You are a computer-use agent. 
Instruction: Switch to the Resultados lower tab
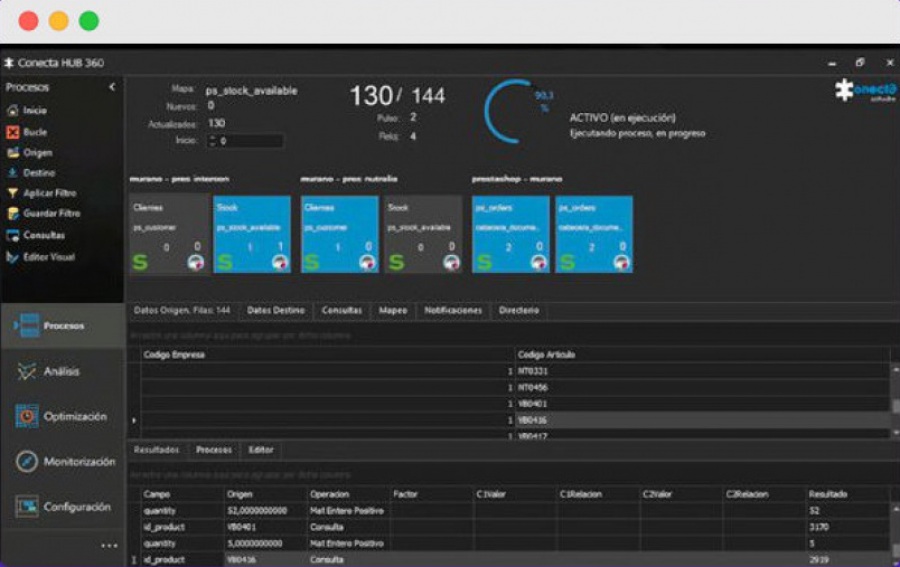tap(156, 450)
